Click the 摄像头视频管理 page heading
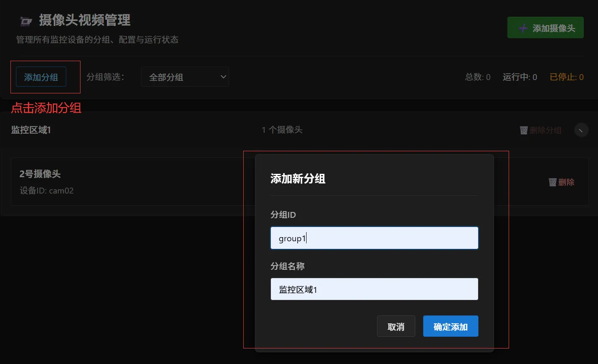This screenshot has height=364, width=598. (85, 20)
